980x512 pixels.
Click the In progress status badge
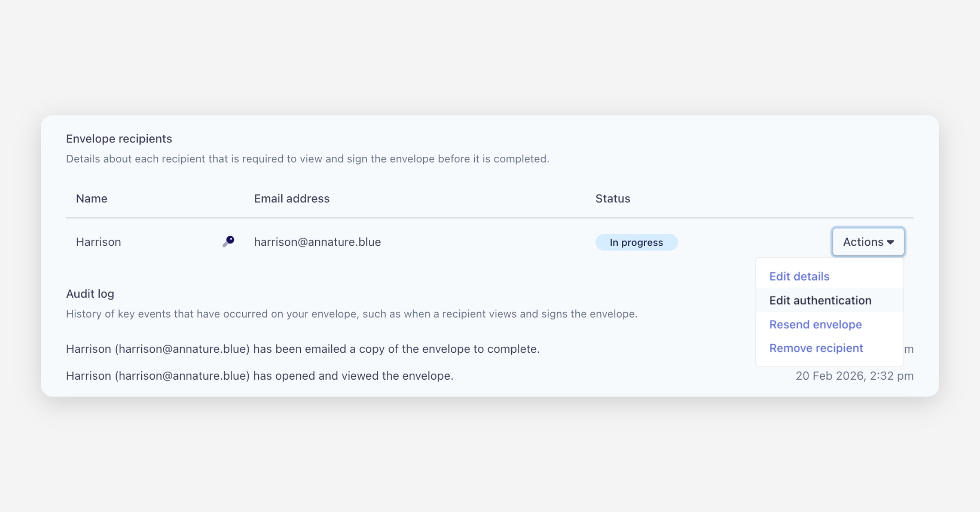636,243
